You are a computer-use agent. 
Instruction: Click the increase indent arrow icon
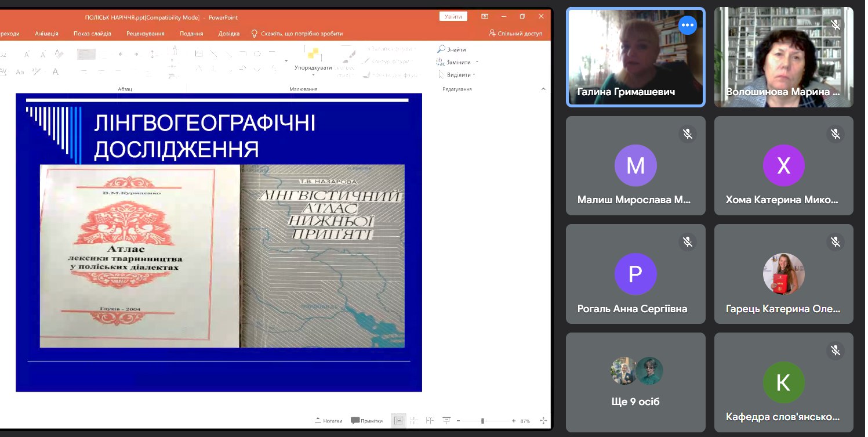pos(136,54)
